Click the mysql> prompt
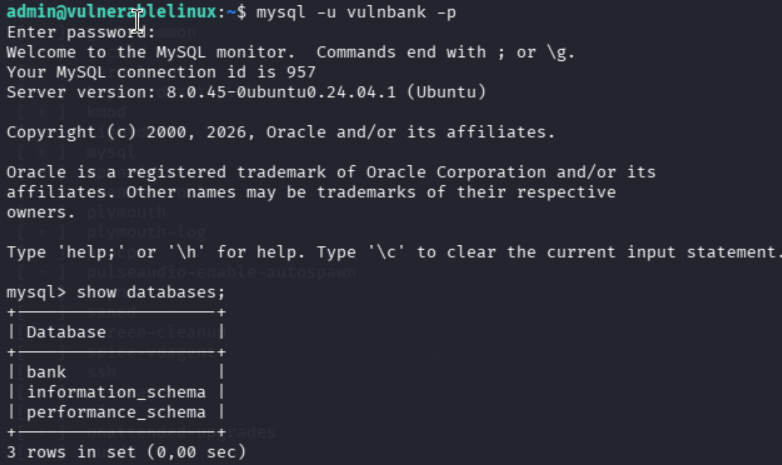This screenshot has width=782, height=465. [x=36, y=292]
